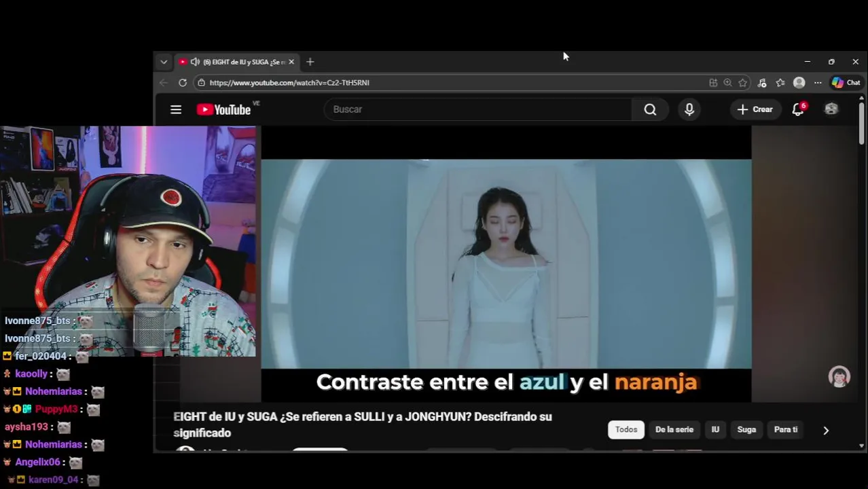
Task: Click the zoom magnifier icon in address bar
Action: (x=728, y=83)
